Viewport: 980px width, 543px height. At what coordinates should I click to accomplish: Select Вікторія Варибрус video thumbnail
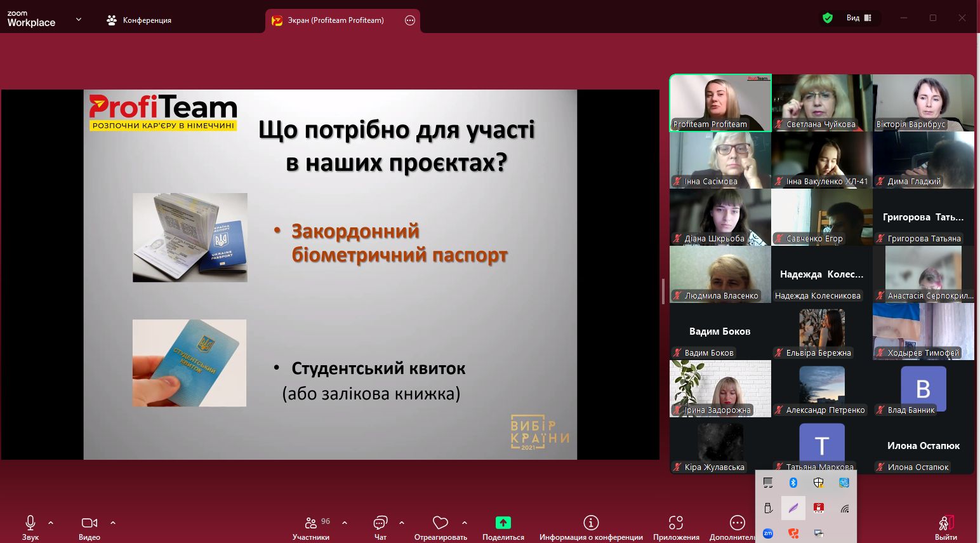924,103
